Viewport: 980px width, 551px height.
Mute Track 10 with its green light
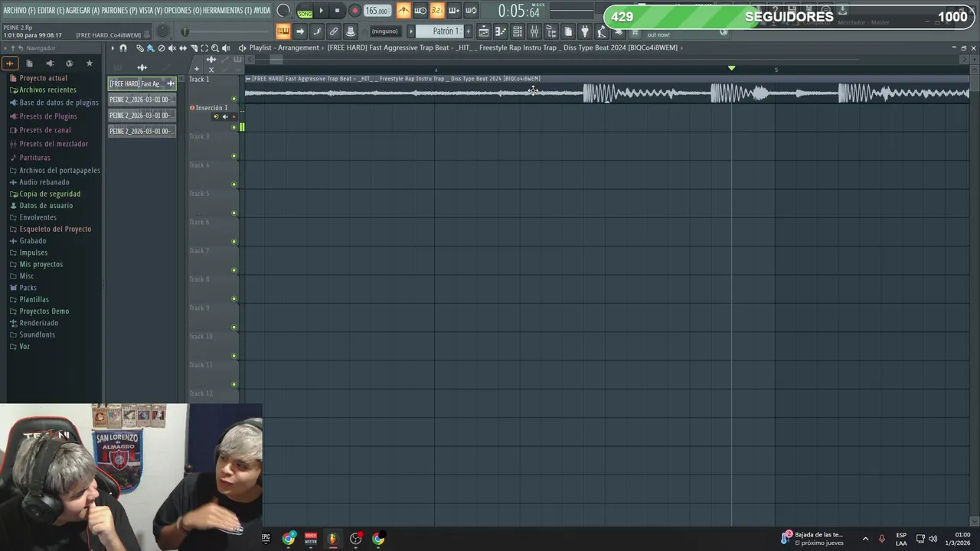click(234, 356)
